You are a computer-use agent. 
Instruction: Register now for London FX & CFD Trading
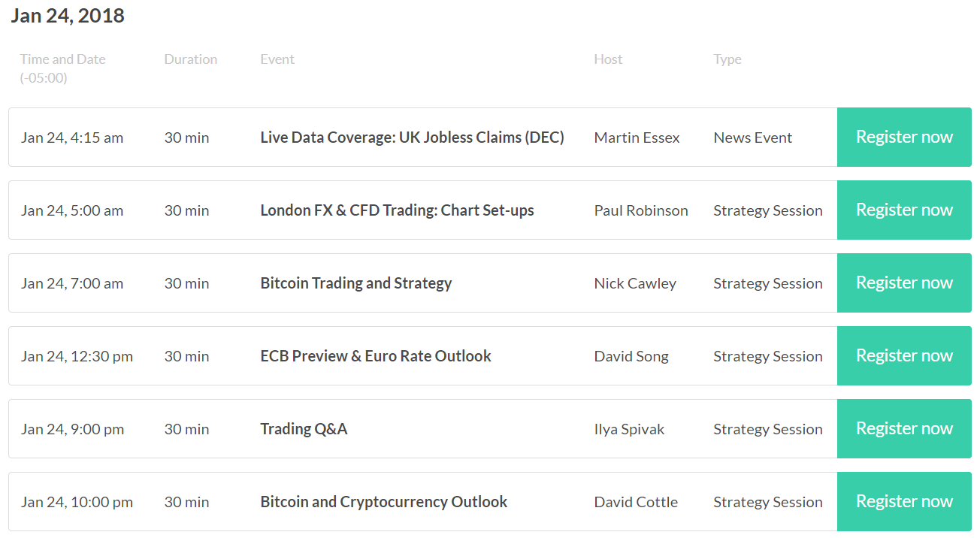(904, 210)
